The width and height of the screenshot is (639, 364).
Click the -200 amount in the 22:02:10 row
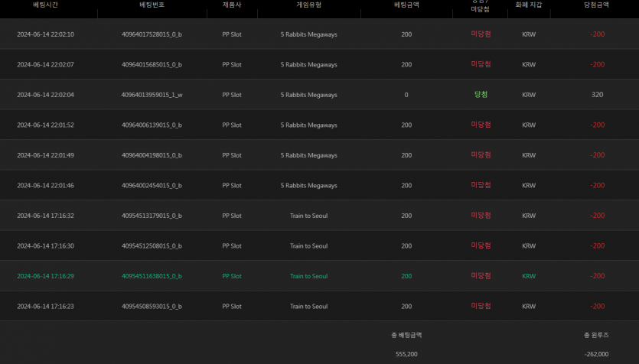(x=598, y=34)
